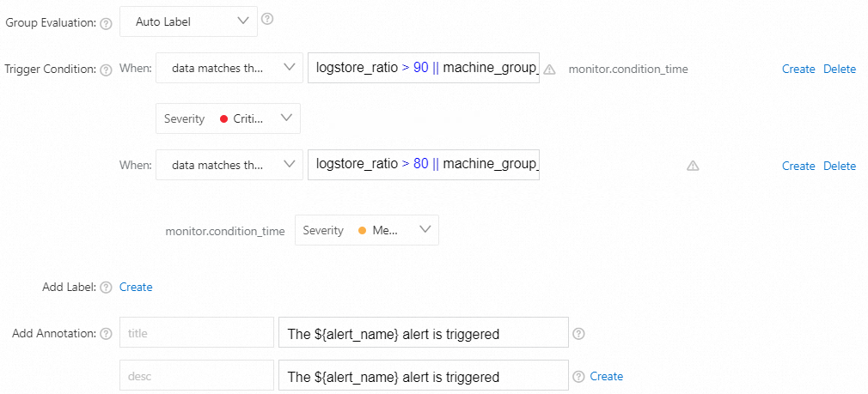Click help icon after desc annotation value

point(579,376)
